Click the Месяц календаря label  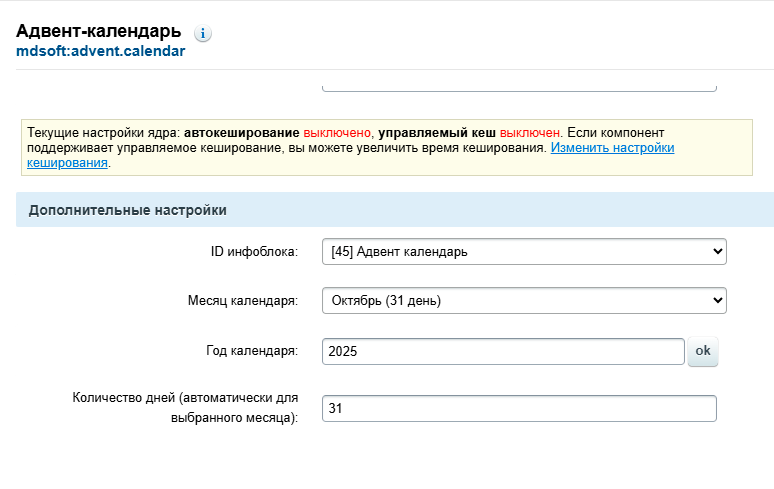click(243, 300)
